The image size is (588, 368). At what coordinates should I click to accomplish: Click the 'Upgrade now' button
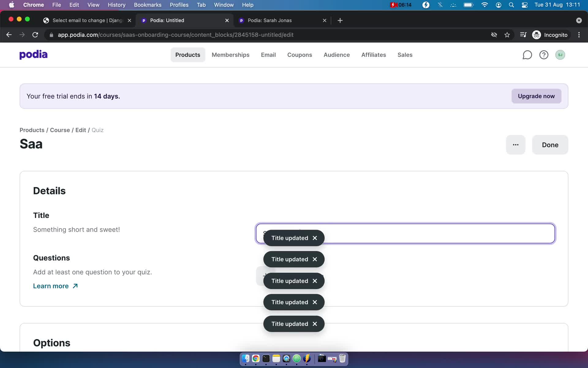(x=536, y=96)
